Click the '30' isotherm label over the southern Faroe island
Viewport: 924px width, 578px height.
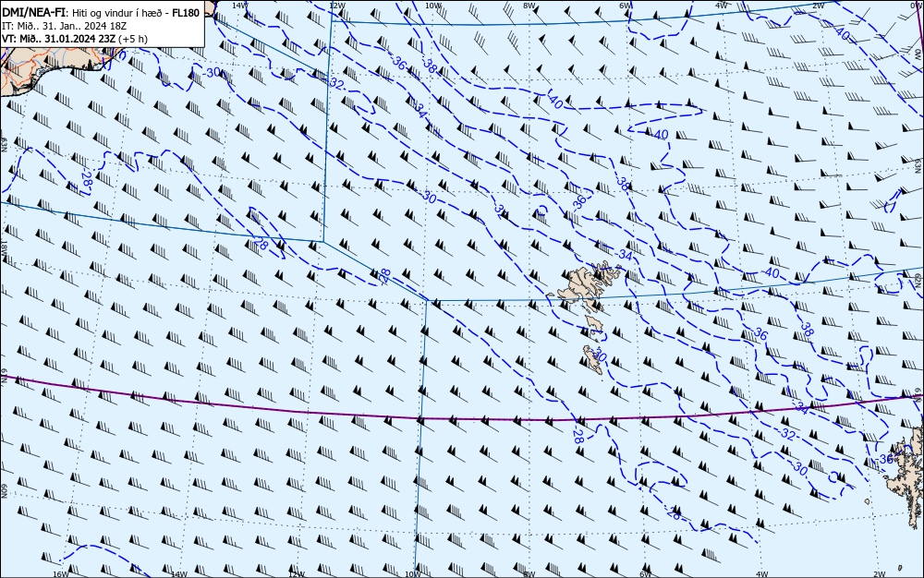tap(600, 355)
